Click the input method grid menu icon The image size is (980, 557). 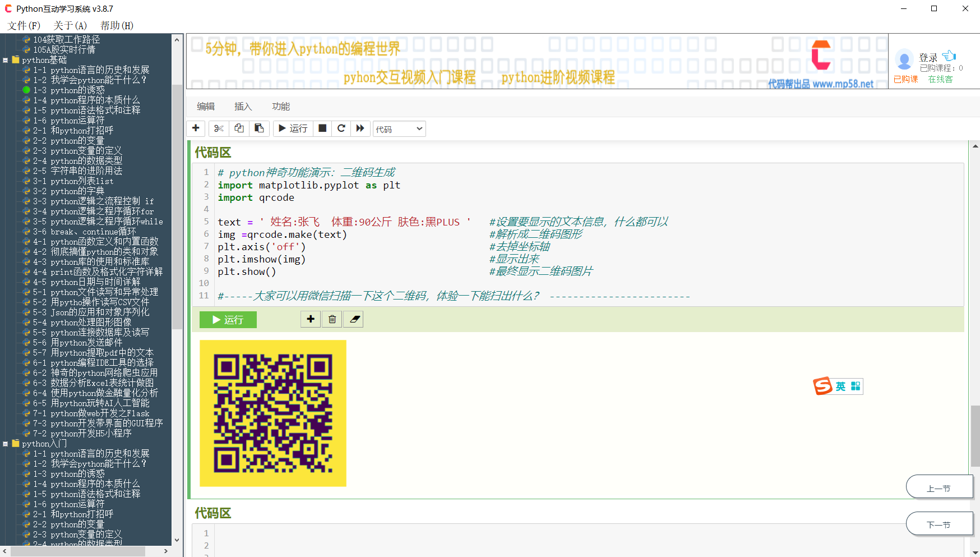(856, 386)
